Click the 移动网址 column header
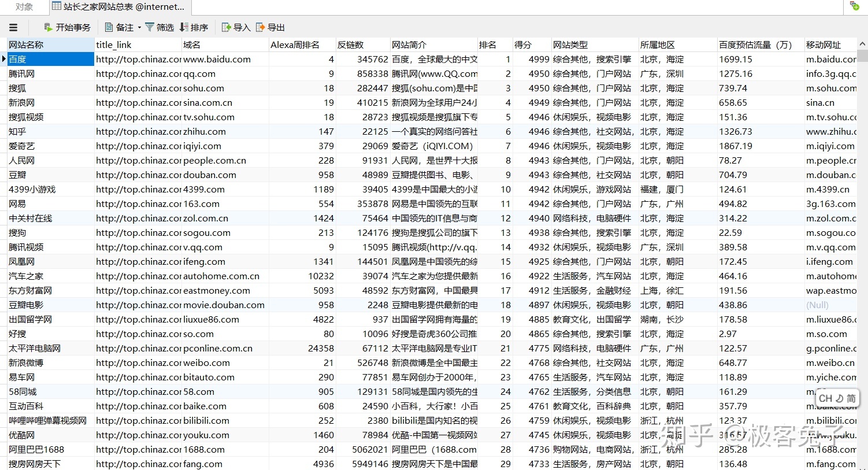Viewport: 868px width, 470px height. point(830,45)
